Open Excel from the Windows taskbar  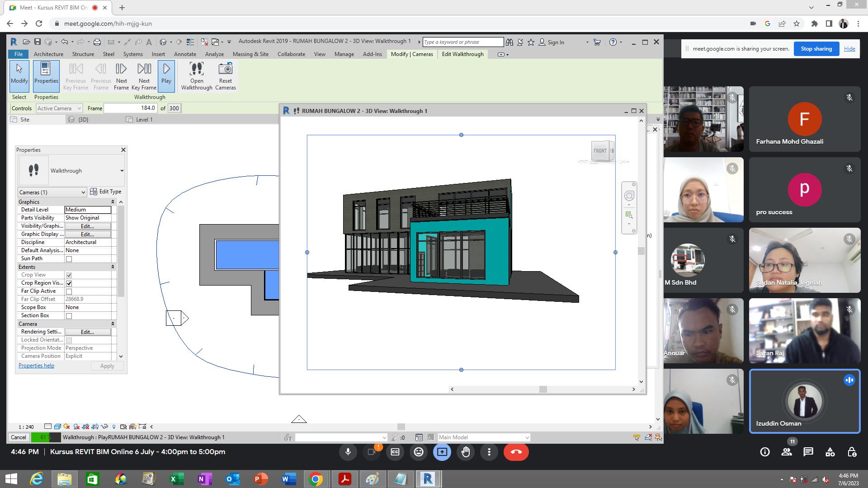click(x=176, y=479)
